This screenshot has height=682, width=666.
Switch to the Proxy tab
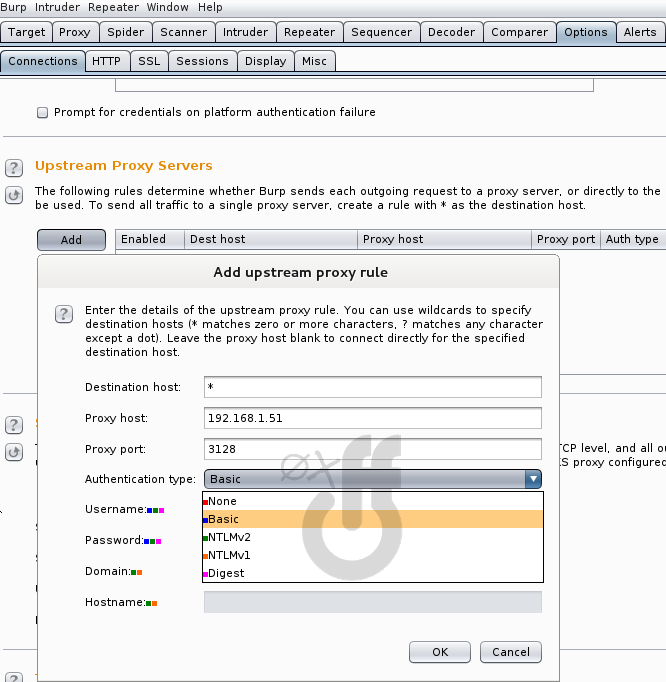tap(75, 32)
